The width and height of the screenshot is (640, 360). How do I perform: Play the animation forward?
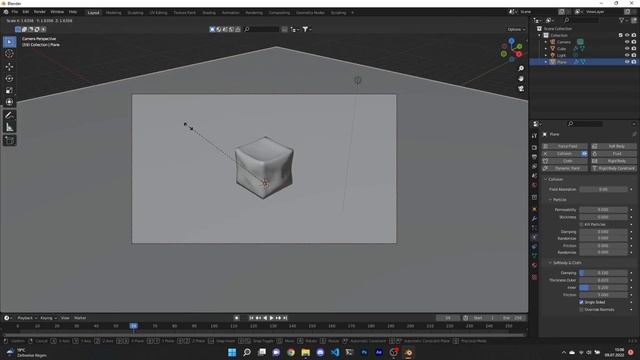point(272,318)
